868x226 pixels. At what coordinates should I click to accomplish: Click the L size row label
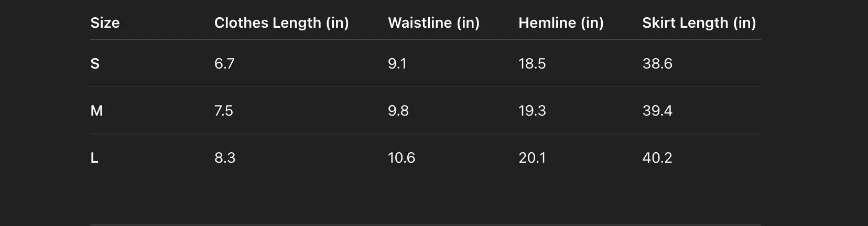(x=94, y=158)
